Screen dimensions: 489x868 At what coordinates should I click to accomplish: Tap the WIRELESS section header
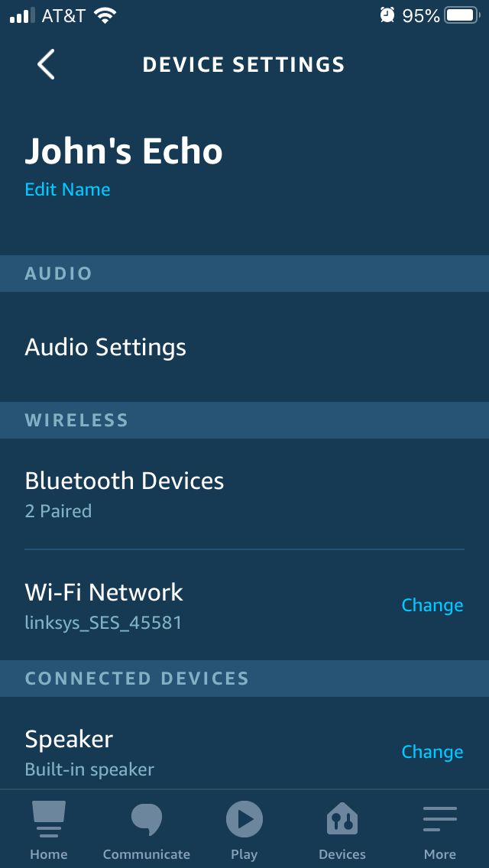coord(76,419)
